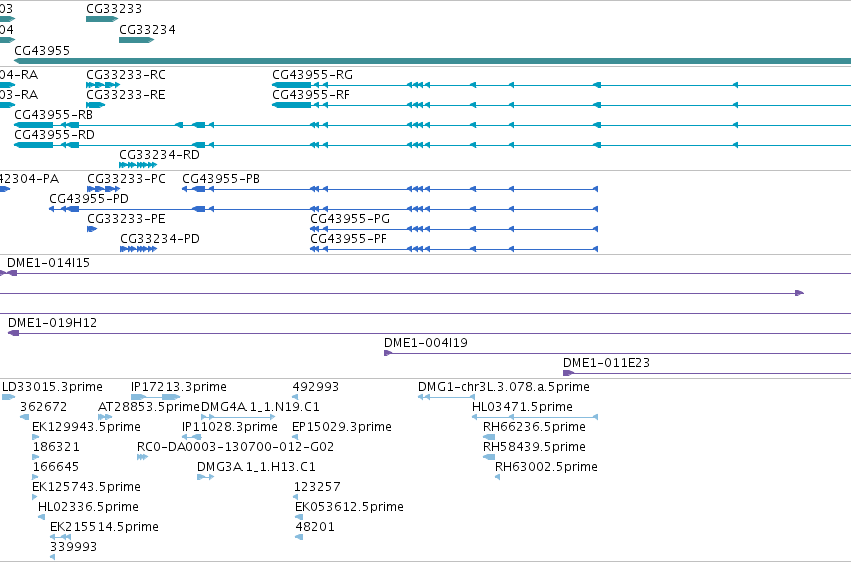Select transcript CG33234-RD
This screenshot has width=851, height=562.
pos(160,155)
